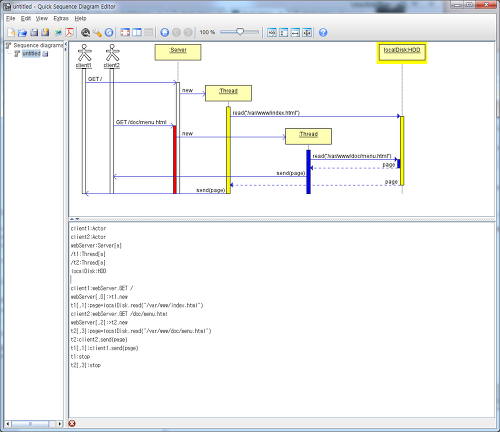Collapse left panel using splitter arrow
This screenshot has height=432, width=500.
(66, 44)
